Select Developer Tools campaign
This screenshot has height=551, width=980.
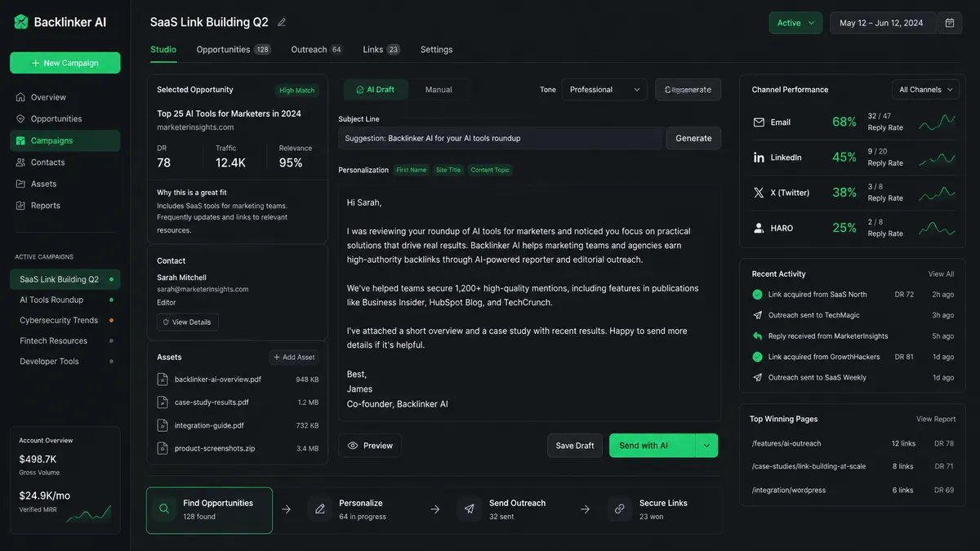65,361
